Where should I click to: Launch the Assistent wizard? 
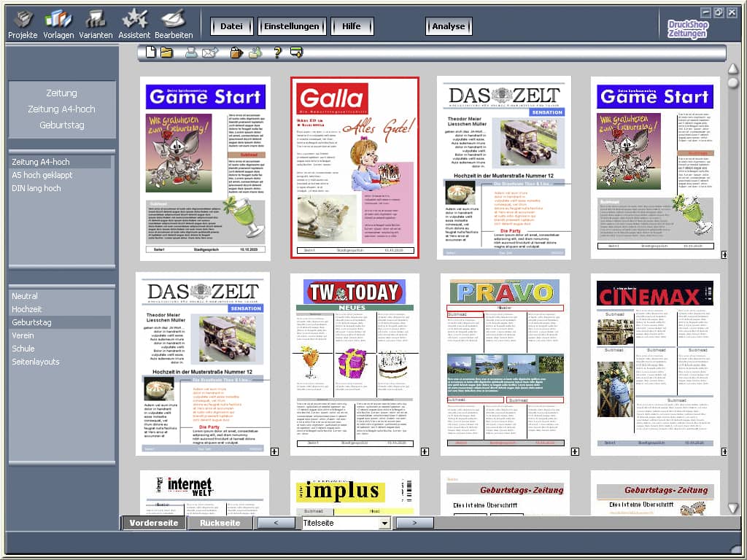[134, 24]
